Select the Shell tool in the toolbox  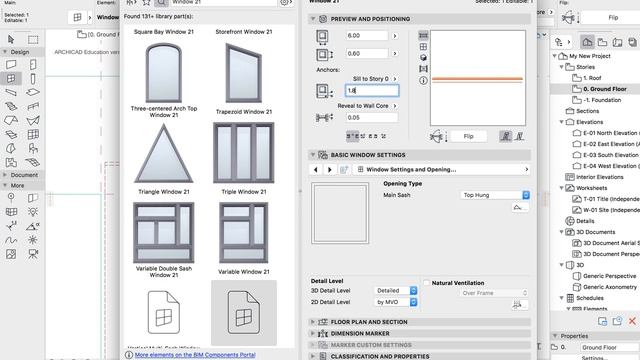(33, 120)
